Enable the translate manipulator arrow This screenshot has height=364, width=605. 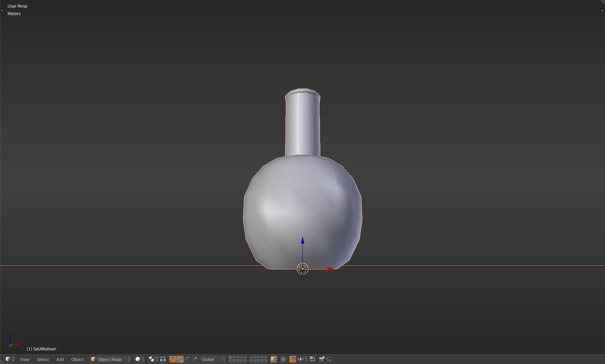click(x=180, y=359)
